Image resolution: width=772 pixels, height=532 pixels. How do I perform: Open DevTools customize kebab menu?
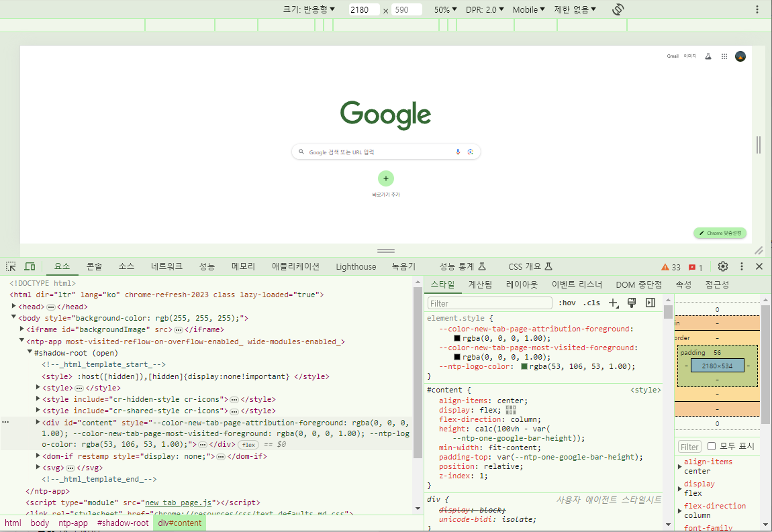[742, 266]
